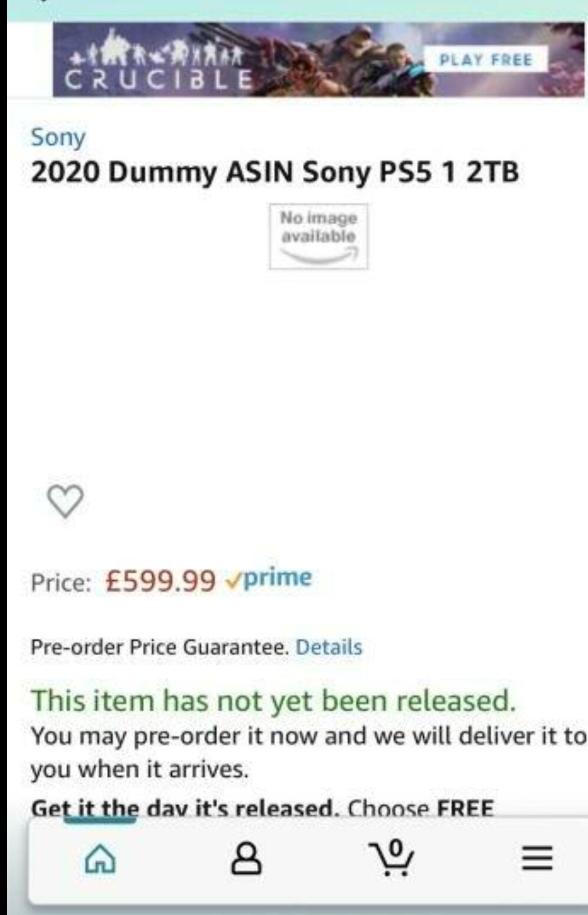Add item to wish list via heart
The height and width of the screenshot is (915, 588).
[x=65, y=501]
